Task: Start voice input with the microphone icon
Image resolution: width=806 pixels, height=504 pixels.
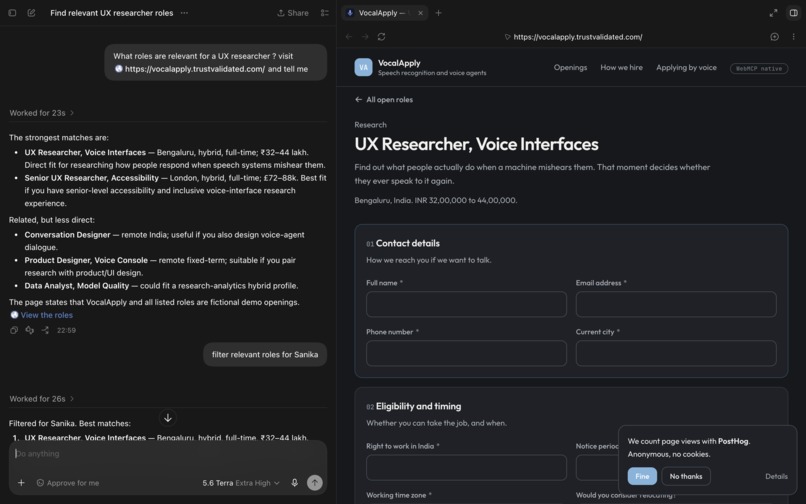Action: (295, 482)
